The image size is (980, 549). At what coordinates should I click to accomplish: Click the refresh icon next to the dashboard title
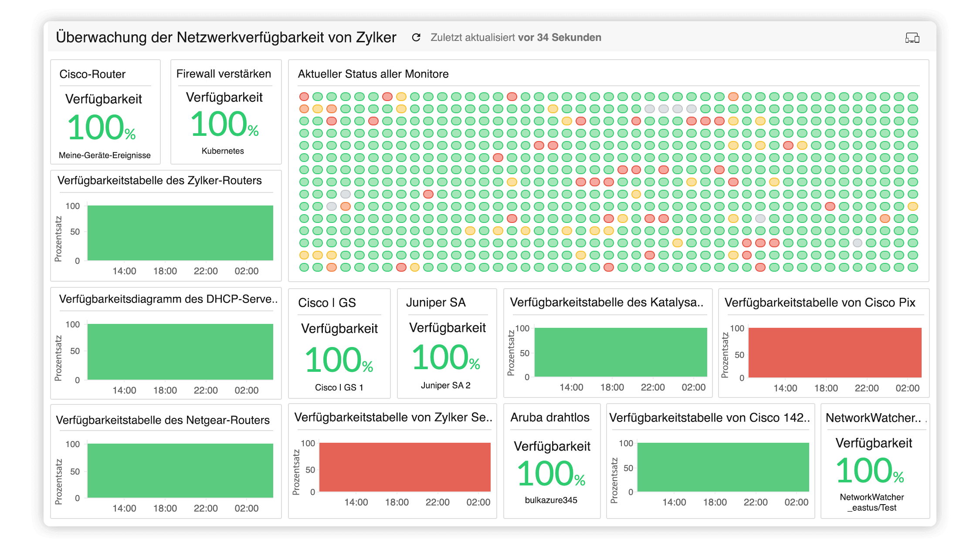pos(416,37)
